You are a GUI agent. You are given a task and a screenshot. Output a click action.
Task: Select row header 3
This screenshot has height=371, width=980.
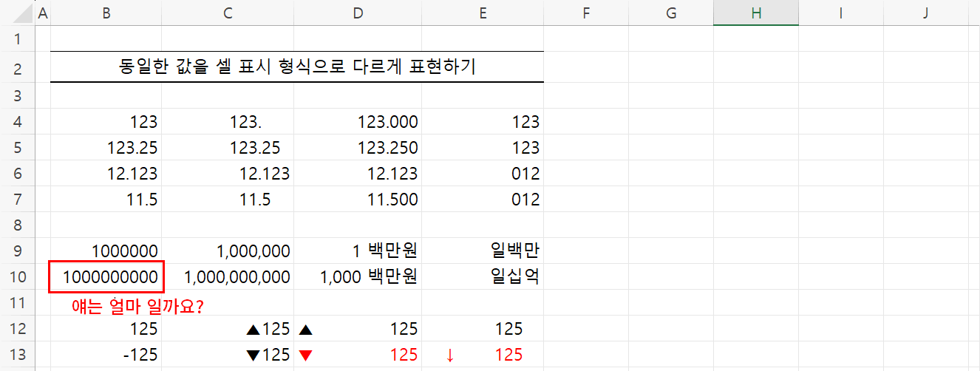(17, 95)
